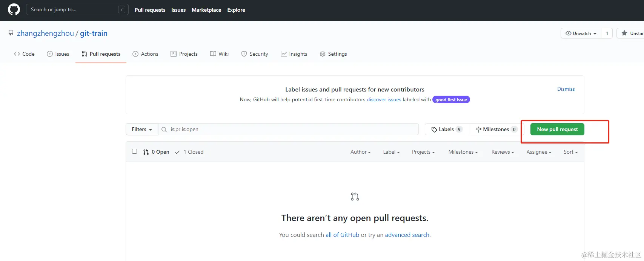644x261 pixels.
Task: Open the Sort dropdown
Action: click(570, 152)
